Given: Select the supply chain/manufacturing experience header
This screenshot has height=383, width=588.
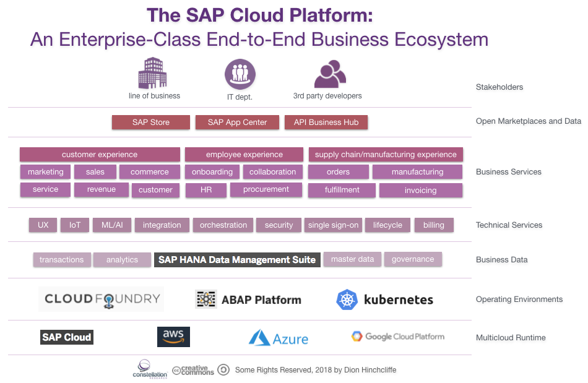Looking at the screenshot, I should pyautogui.click(x=386, y=155).
